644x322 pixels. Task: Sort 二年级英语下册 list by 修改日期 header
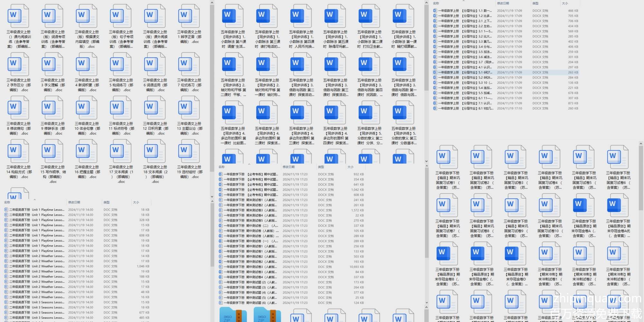(x=74, y=203)
